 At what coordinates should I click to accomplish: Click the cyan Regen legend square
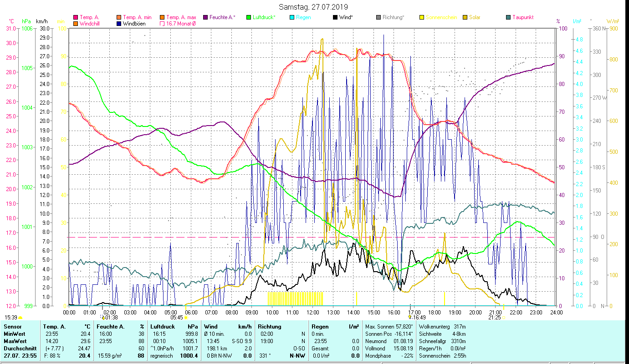(292, 18)
